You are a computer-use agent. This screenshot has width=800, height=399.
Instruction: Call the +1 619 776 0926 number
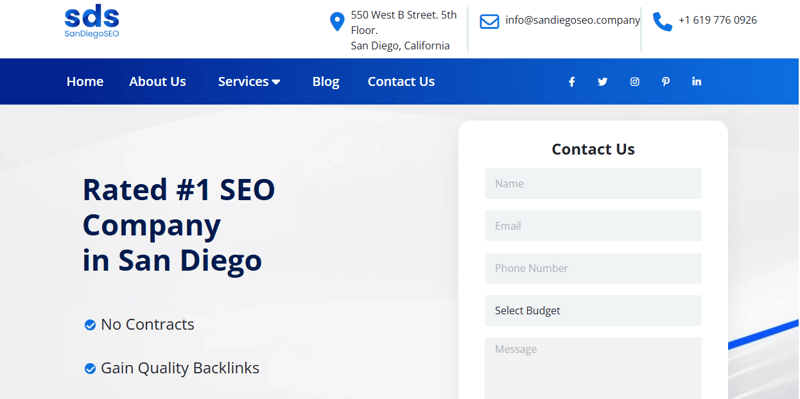pyautogui.click(x=717, y=20)
